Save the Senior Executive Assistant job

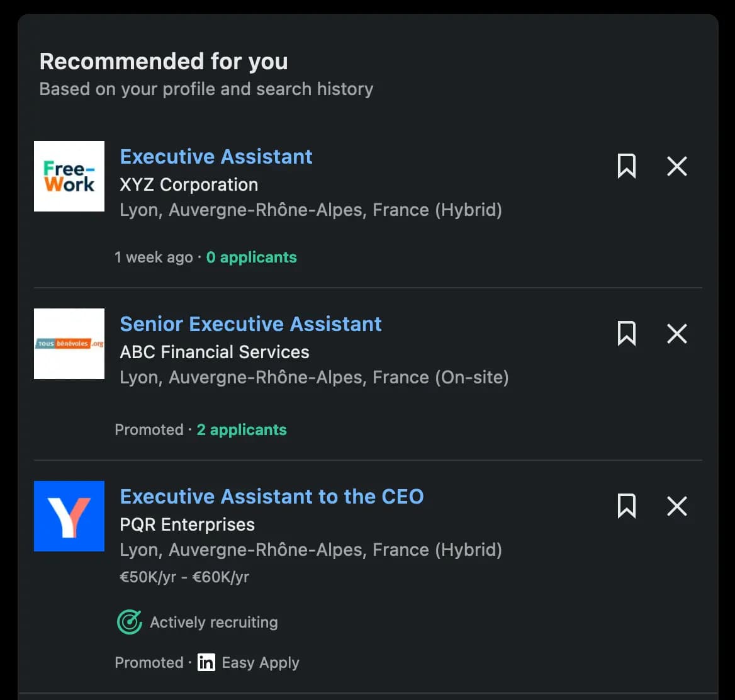coord(627,334)
